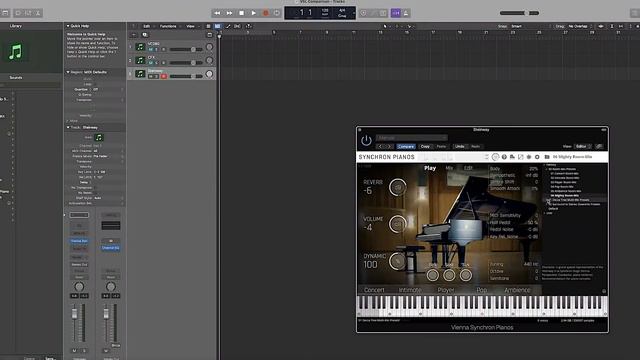
Task: Click the CFX track instrument icon
Action: click(x=140, y=60)
